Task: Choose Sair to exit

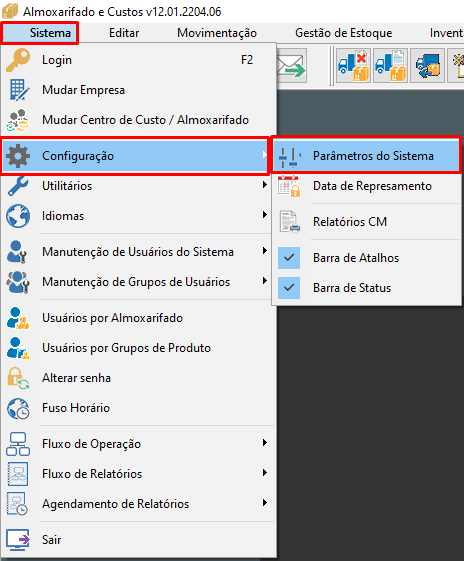Action: tap(138, 540)
